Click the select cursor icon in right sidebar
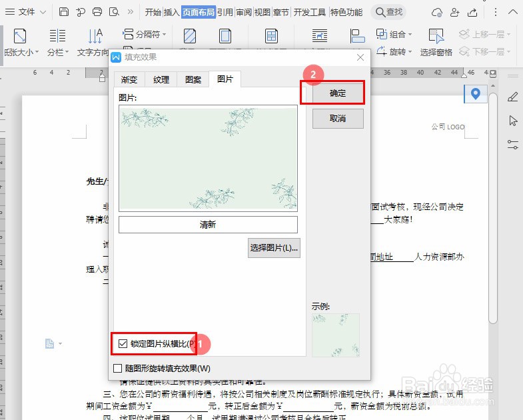 [x=512, y=121]
